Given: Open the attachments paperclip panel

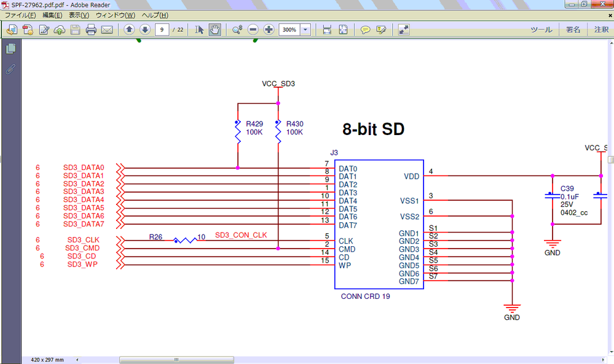Looking at the screenshot, I should (x=10, y=69).
